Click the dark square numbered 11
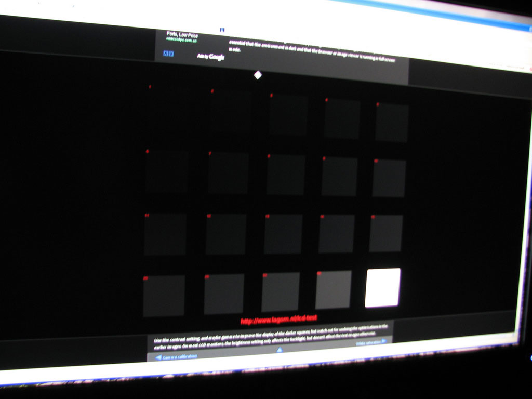Screen dimensions: 532x399 pyautogui.click(x=165, y=234)
